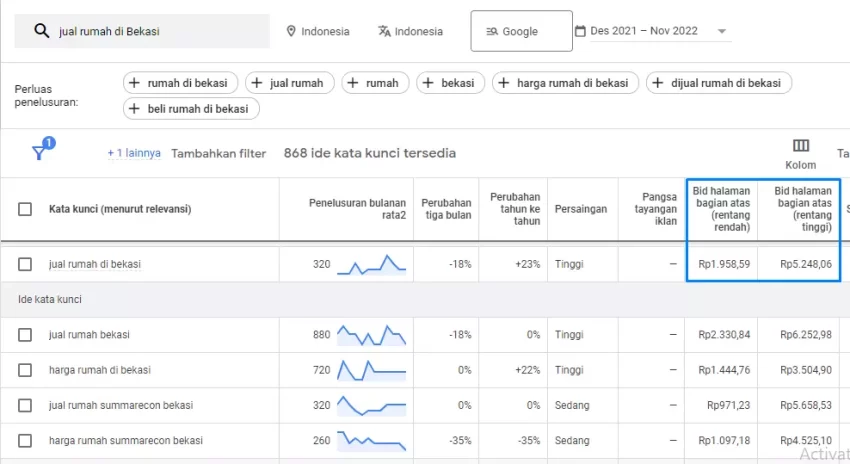Sort by Persaingan column header

click(x=581, y=209)
